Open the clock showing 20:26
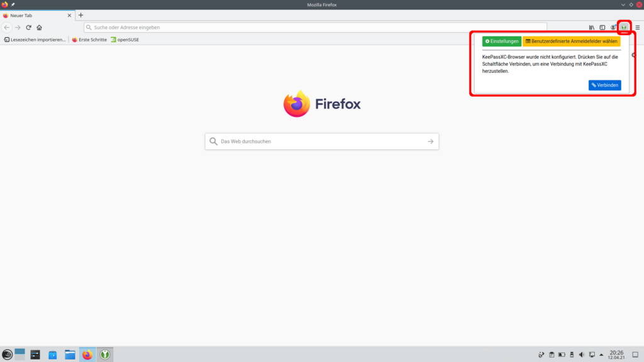This screenshot has height=362, width=644. pyautogui.click(x=616, y=354)
